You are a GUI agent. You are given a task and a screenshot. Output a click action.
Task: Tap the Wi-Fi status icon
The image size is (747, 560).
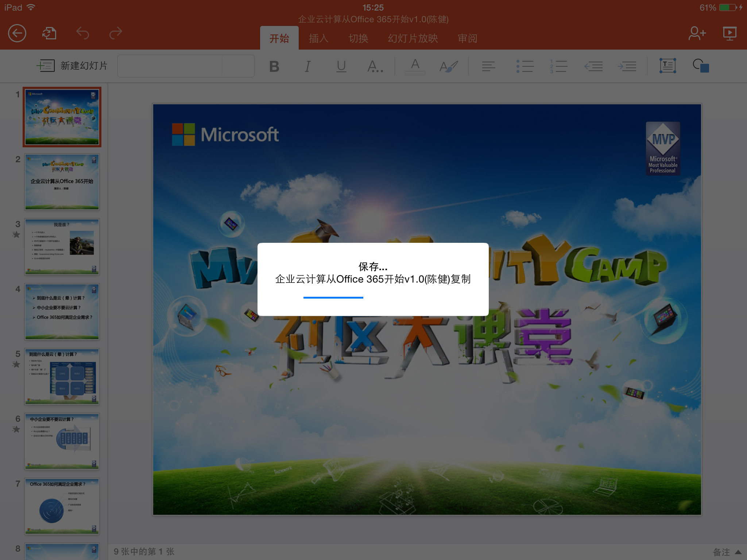tap(31, 7)
